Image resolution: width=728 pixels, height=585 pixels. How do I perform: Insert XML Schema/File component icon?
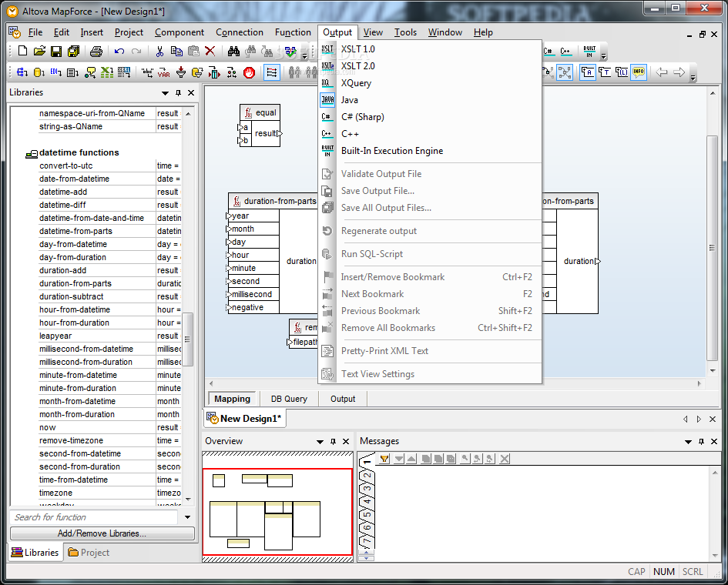22,72
